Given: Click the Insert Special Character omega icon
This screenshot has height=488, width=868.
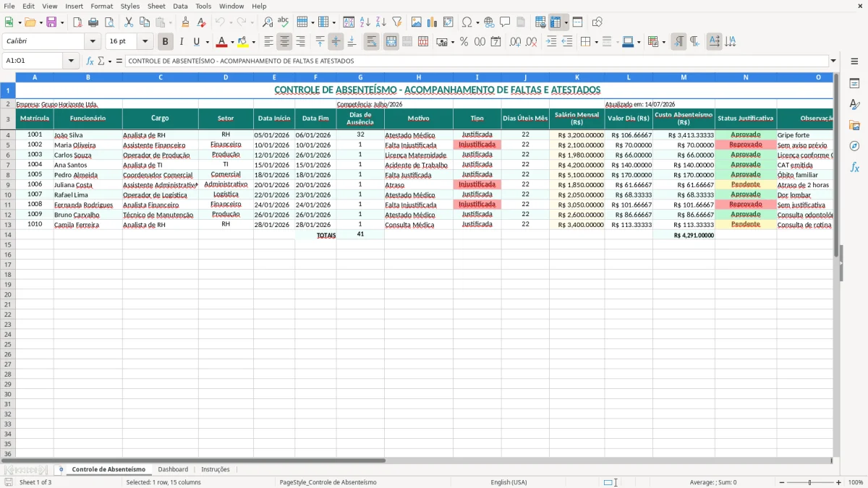Looking at the screenshot, I should pos(467,22).
